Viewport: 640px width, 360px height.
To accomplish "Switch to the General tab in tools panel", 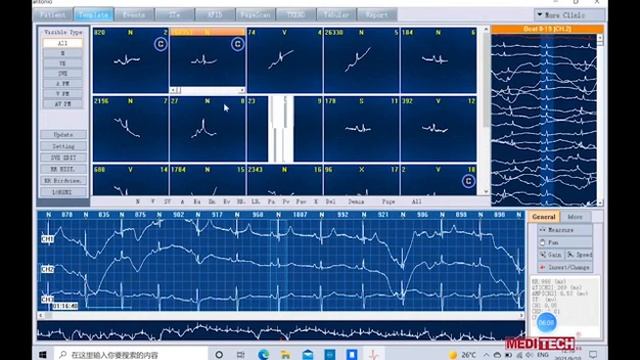I will point(544,217).
